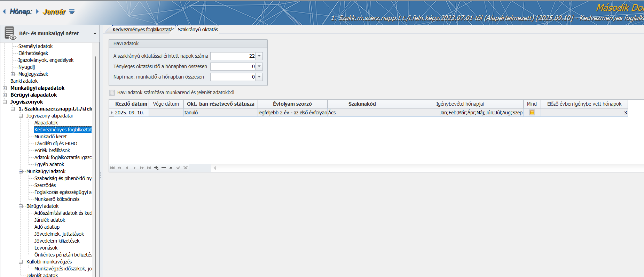
Task: Add a new record with plus icon
Action: pos(156,168)
